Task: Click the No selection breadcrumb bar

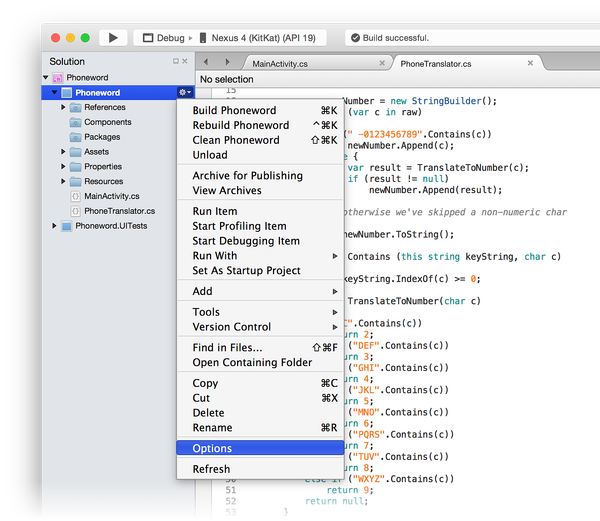Action: [x=227, y=79]
